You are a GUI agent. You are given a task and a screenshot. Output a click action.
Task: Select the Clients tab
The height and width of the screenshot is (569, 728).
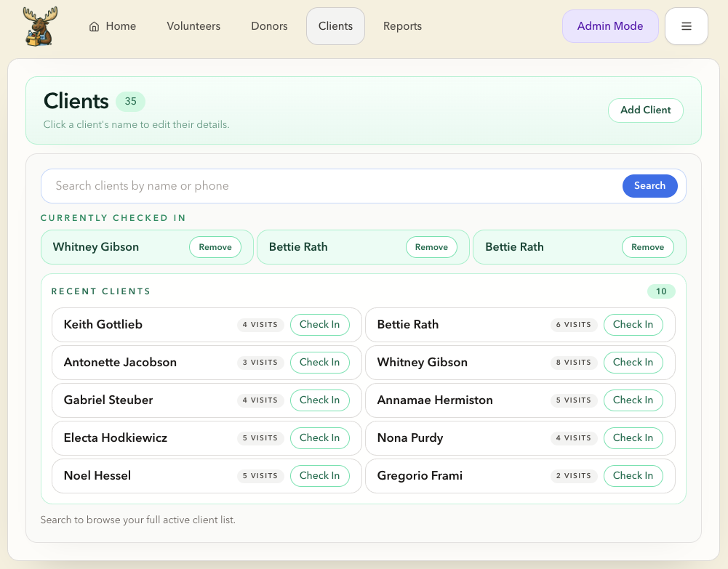(x=335, y=26)
